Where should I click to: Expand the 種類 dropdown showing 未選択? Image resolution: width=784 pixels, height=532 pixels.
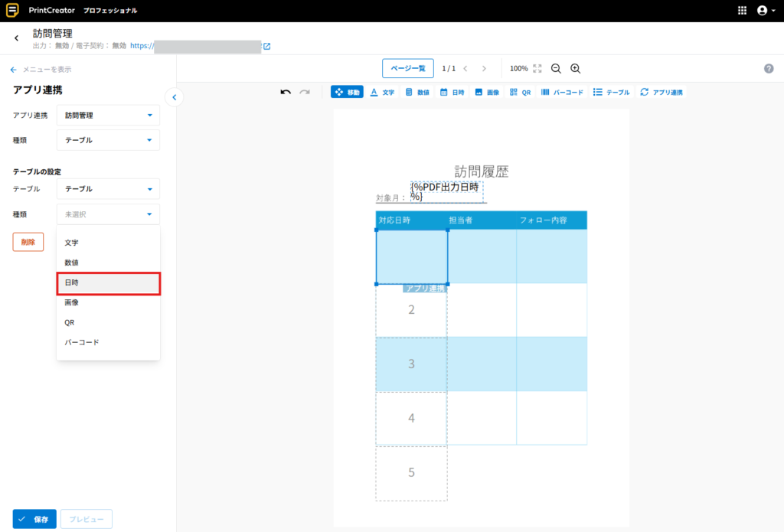(108, 214)
